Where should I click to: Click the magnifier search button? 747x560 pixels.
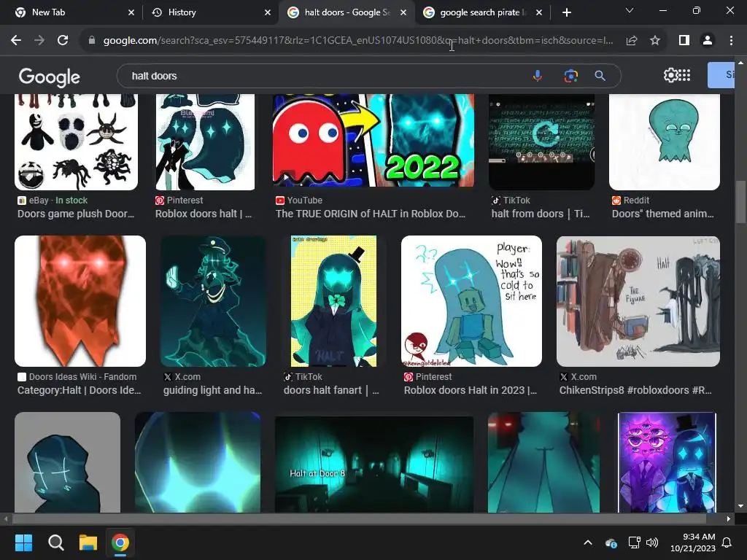pyautogui.click(x=600, y=76)
